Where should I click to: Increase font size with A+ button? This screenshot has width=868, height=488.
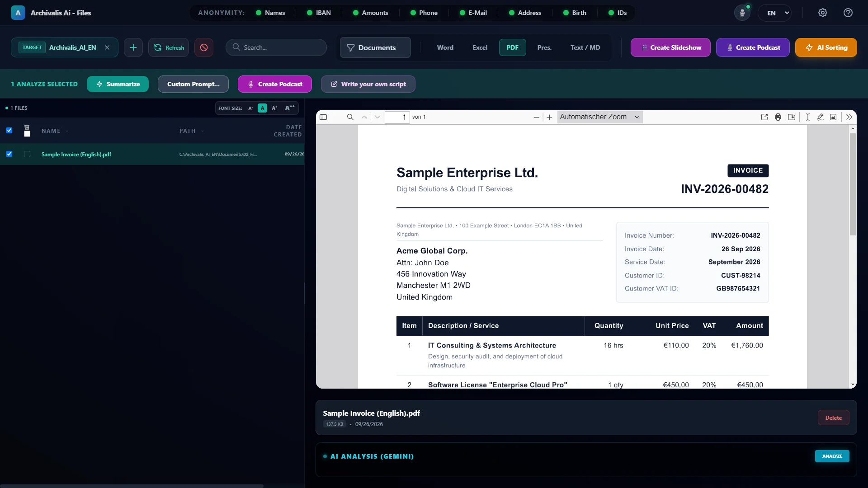pyautogui.click(x=274, y=108)
